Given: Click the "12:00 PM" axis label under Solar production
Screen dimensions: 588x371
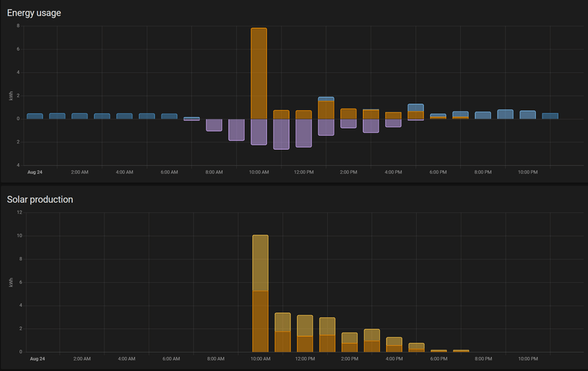Looking at the screenshot, I should pyautogui.click(x=305, y=359).
